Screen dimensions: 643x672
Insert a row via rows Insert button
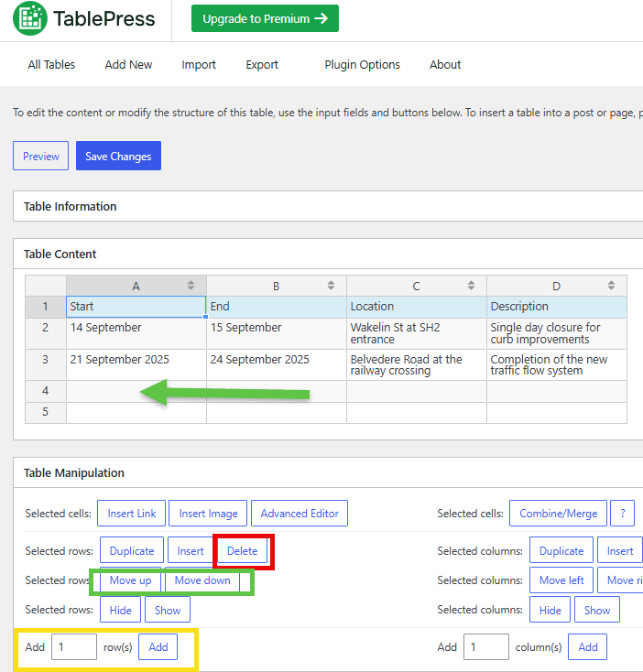(191, 550)
